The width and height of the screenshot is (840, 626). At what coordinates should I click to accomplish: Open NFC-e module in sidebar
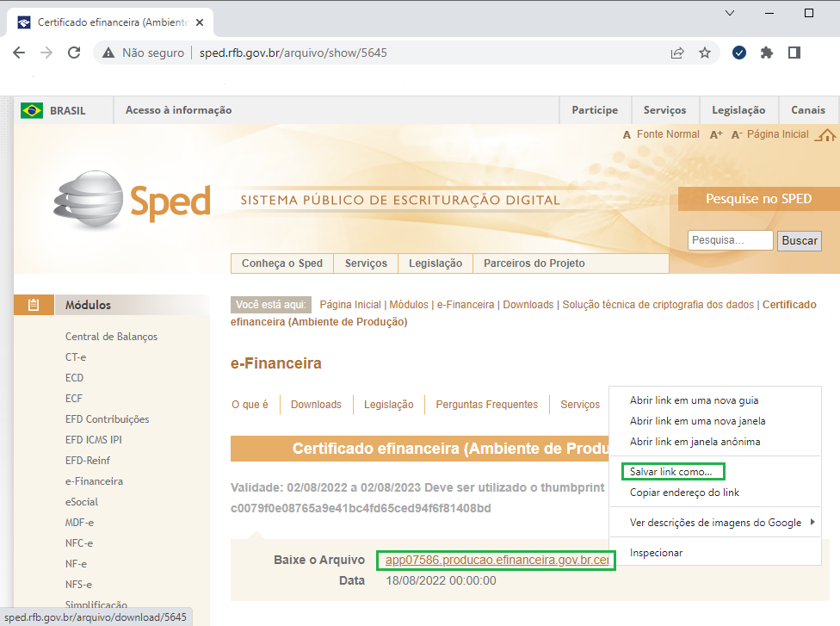(79, 543)
